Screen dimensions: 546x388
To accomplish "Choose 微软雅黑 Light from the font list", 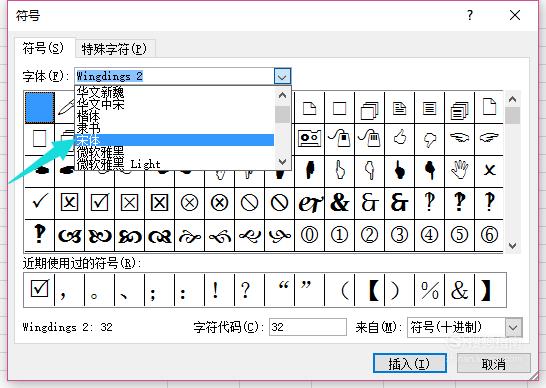I will tap(174, 164).
